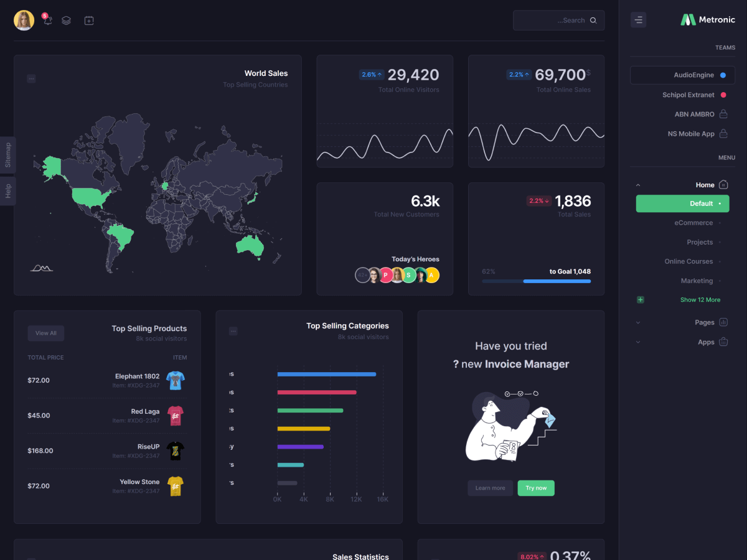Open the layers stack icon in header
The height and width of the screenshot is (560, 747).
(x=67, y=21)
